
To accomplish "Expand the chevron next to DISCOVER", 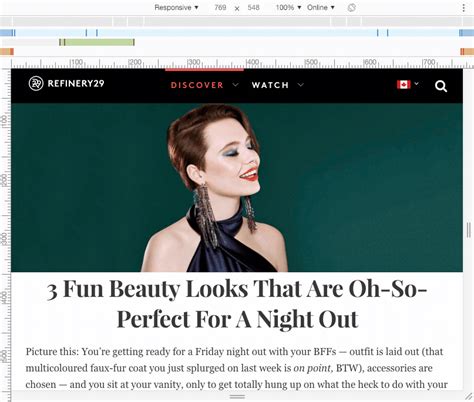I will click(x=235, y=85).
